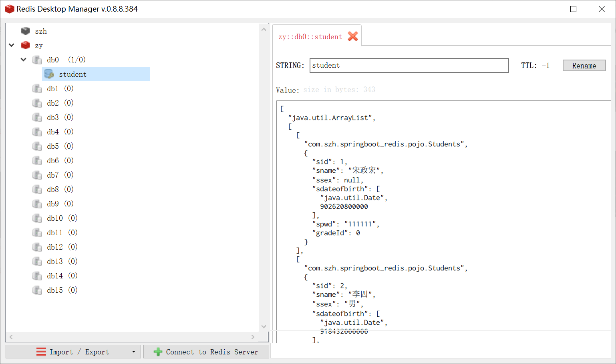Click the "java.util.ArrayList" line in value

(x=332, y=118)
